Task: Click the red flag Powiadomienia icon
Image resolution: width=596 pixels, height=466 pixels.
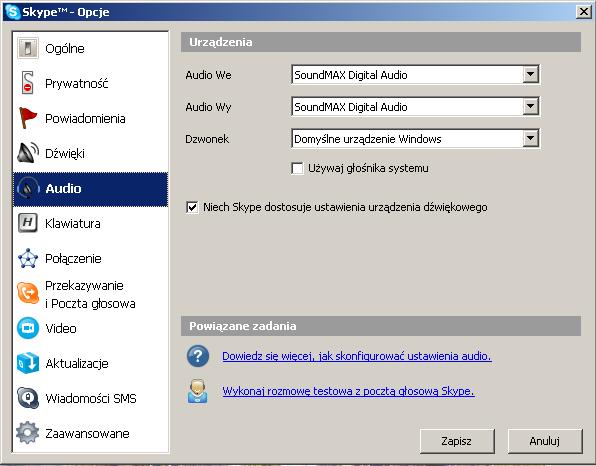Action: [27, 118]
